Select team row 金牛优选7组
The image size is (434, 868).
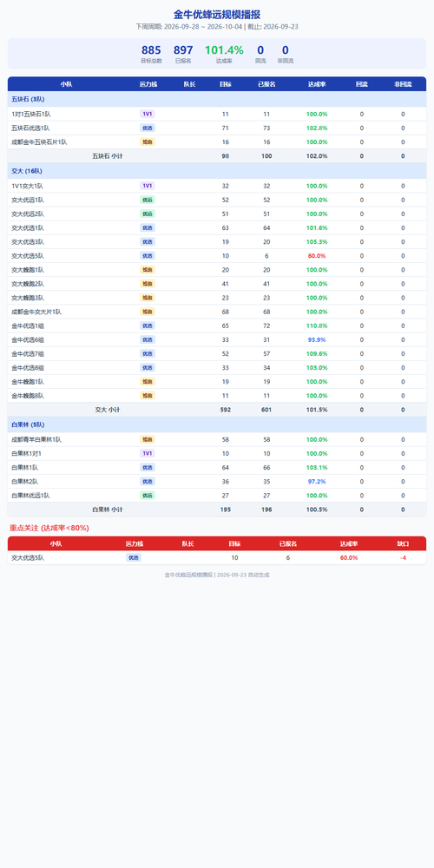217,353
